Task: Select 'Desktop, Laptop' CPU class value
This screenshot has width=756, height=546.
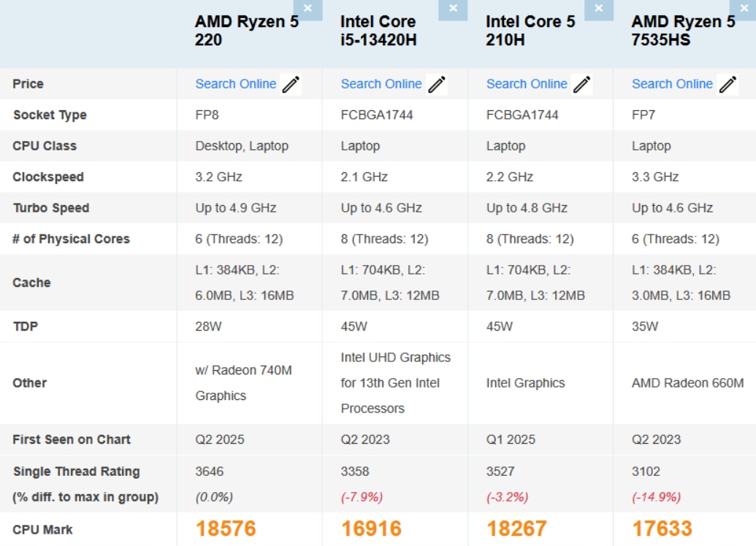Action: point(242,146)
